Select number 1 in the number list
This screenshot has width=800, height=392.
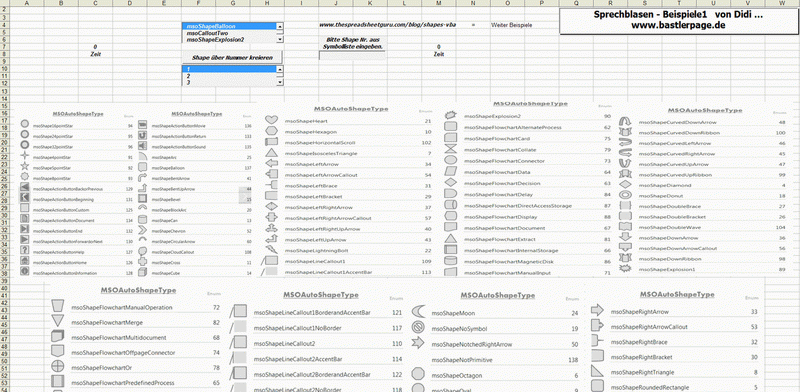coord(229,69)
